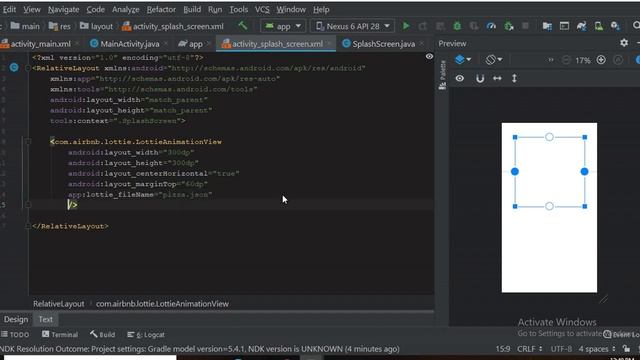The height and width of the screenshot is (360, 640).
Task: Switch to the app gradle editor tab
Action: [x=195, y=44]
